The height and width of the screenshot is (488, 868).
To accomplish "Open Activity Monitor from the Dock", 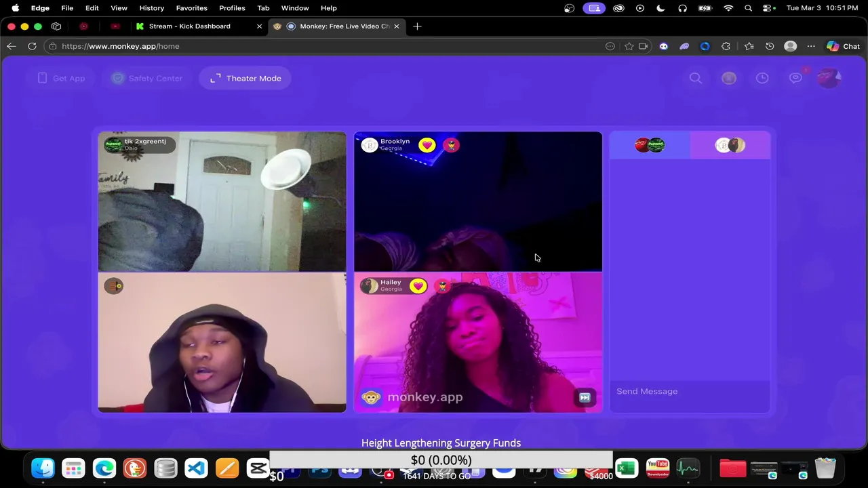I will coord(688,468).
